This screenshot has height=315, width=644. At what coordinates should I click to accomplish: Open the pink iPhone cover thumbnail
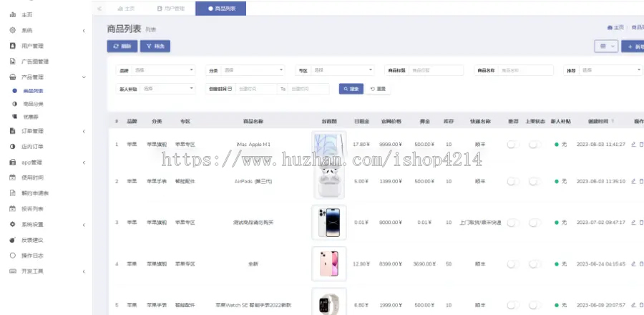(329, 263)
